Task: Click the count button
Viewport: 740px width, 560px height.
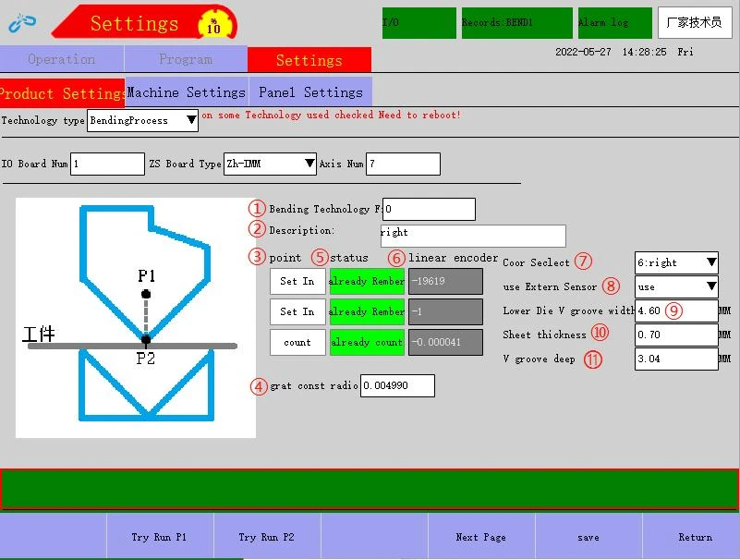Action: point(297,342)
